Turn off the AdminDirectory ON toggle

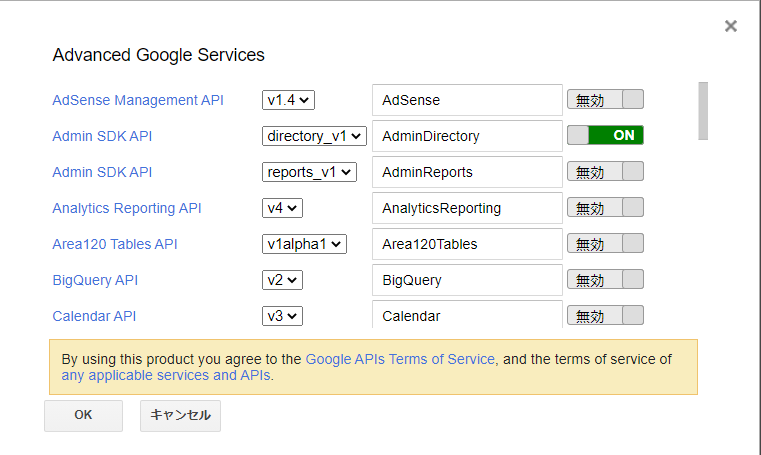coord(605,135)
